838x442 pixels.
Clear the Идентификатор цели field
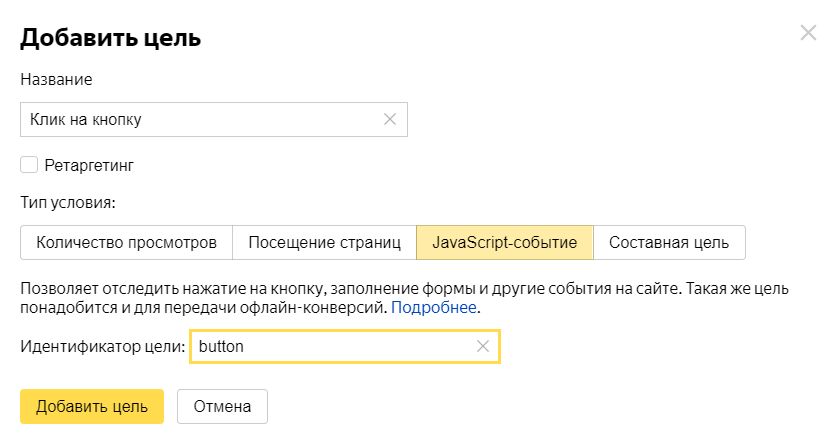[x=483, y=346]
